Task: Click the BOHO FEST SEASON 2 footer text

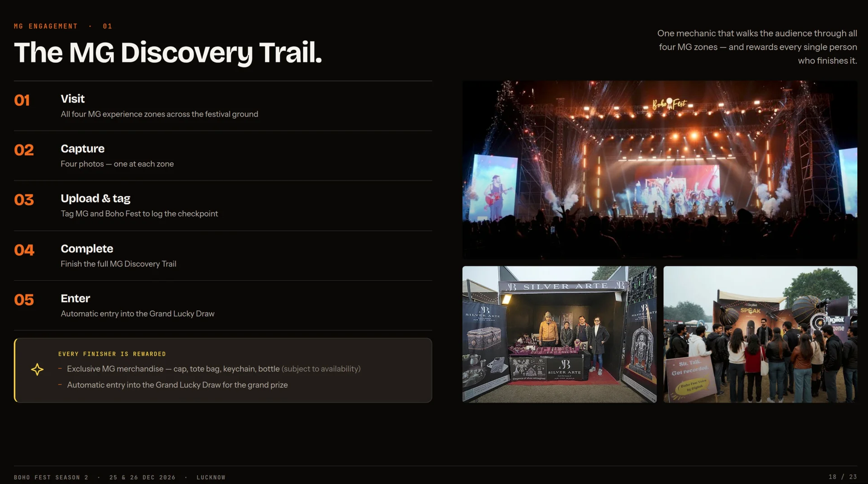Action: pos(51,477)
